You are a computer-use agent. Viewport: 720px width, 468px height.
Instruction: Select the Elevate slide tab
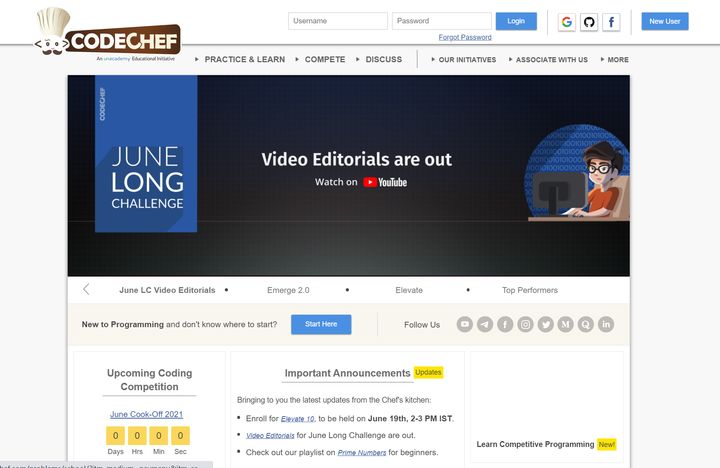(x=409, y=290)
